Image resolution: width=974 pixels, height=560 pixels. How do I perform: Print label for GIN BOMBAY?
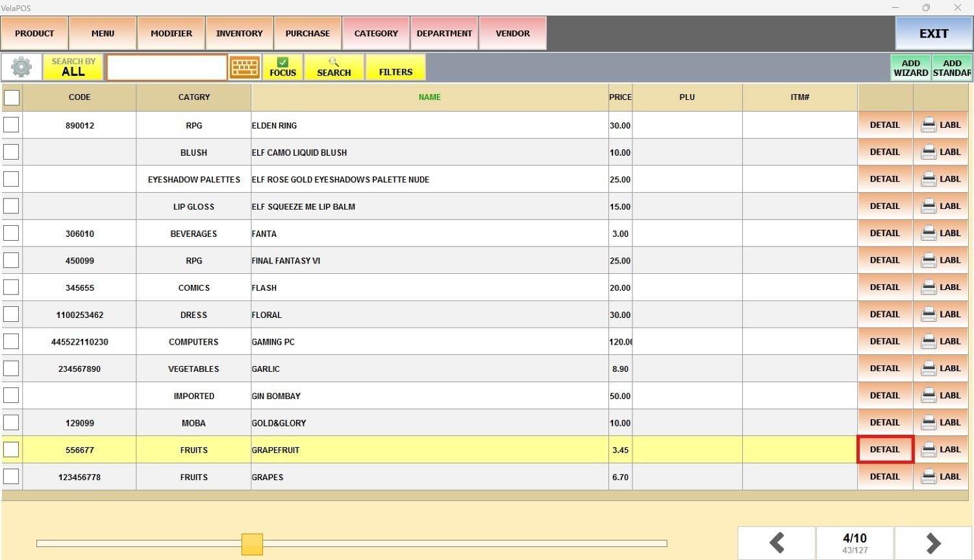(941, 395)
